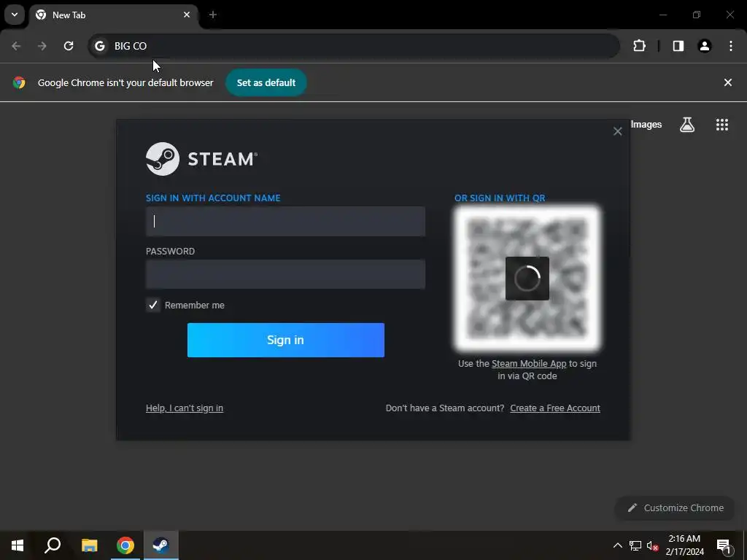
Task: Open Windows taskbar search
Action: coord(53,545)
